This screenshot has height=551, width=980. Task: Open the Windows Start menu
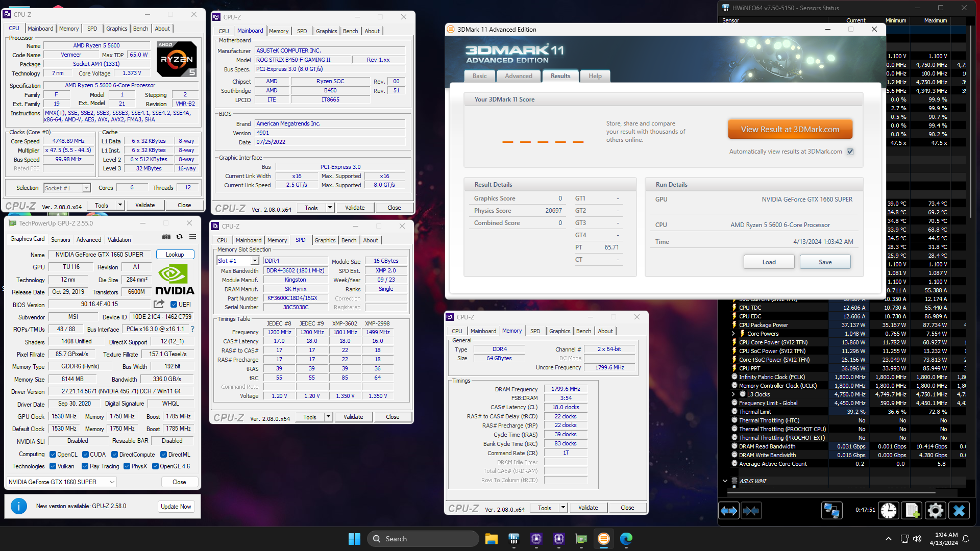354,539
